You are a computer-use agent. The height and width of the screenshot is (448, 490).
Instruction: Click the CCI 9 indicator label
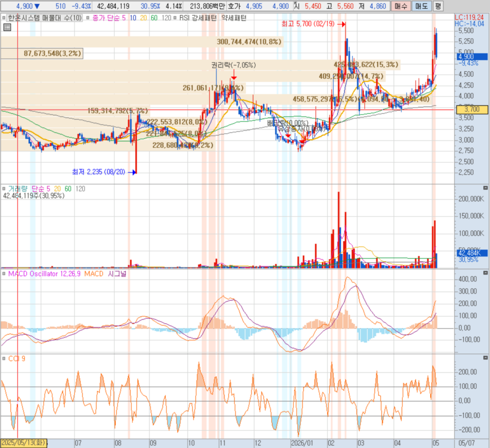pos(17,359)
